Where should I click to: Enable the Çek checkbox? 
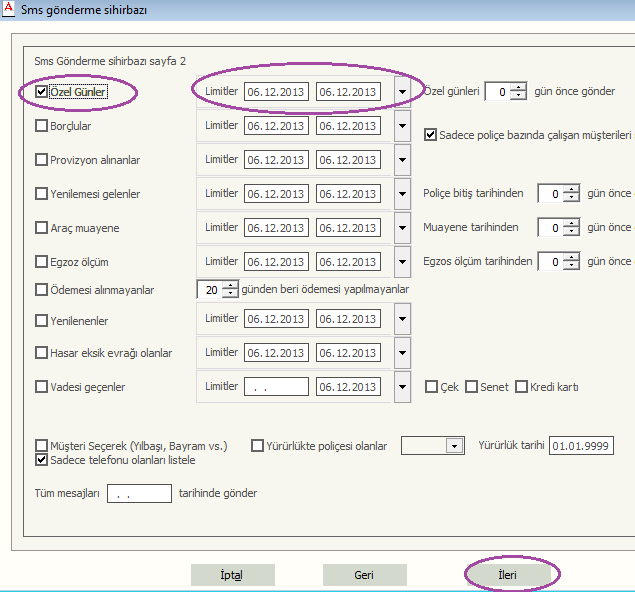coord(432,387)
